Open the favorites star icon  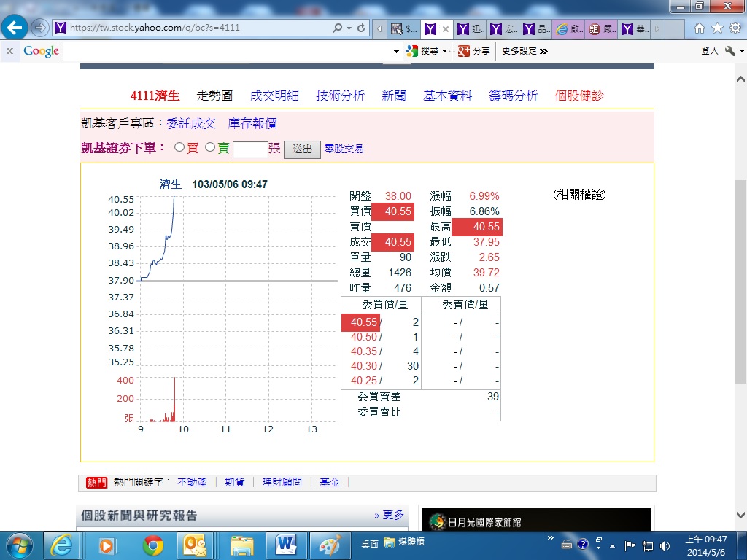pos(717,28)
